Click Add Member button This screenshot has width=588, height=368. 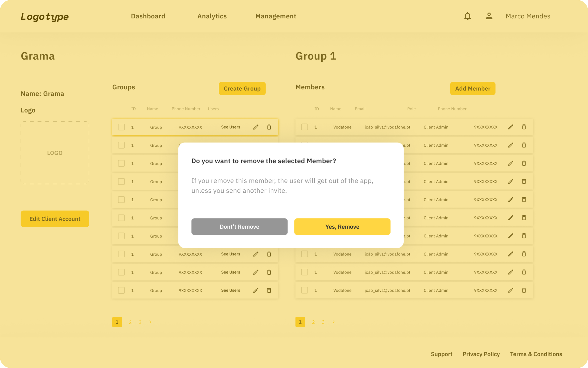click(472, 88)
